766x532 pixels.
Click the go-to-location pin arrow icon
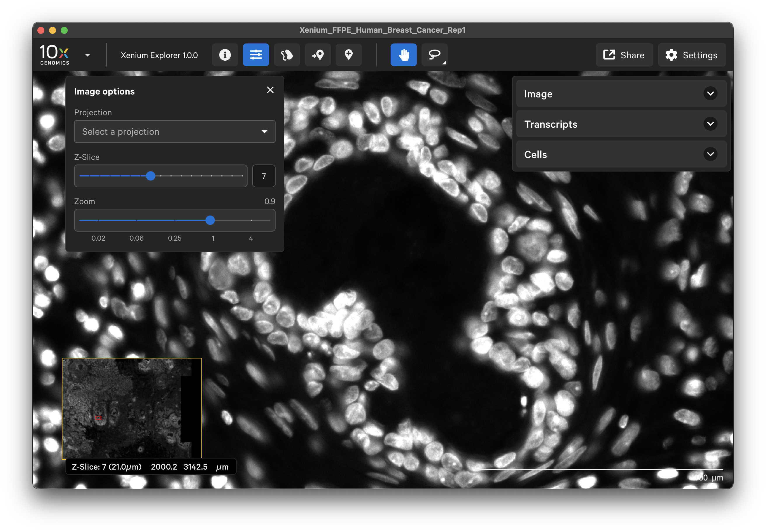pyautogui.click(x=318, y=55)
